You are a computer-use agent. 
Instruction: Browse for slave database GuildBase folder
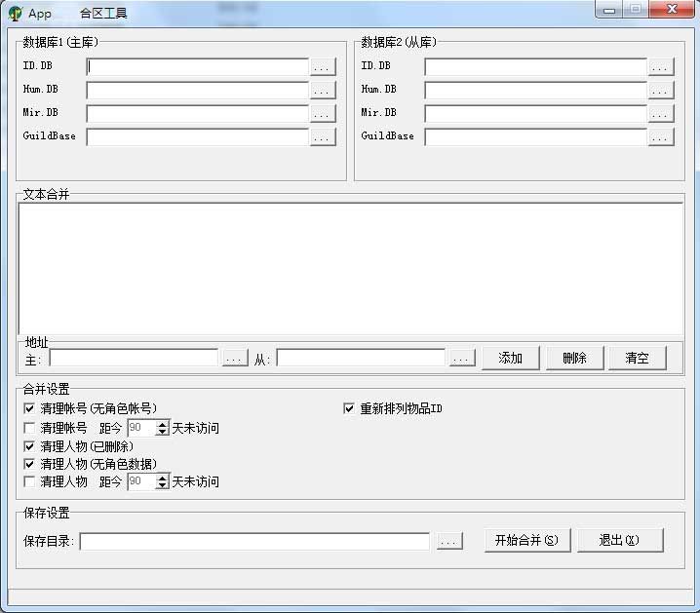pyautogui.click(x=661, y=137)
